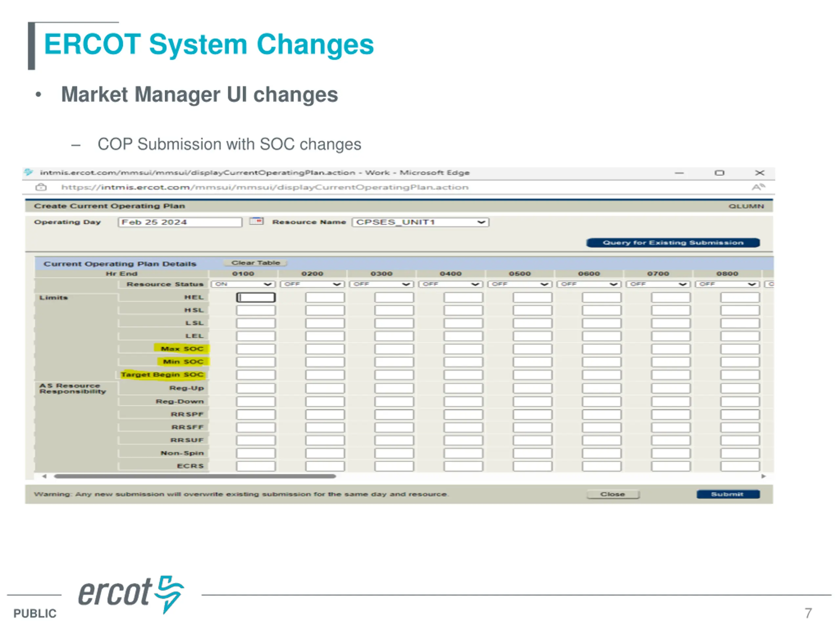Click the Read Aloud icon in address bar
The width and height of the screenshot is (840, 630).
[758, 187]
